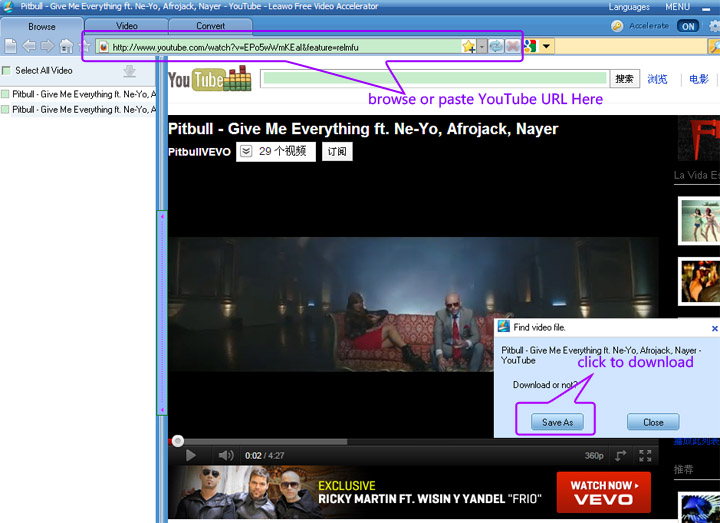Change the 360p quality setting
This screenshot has width=720, height=523.
tap(594, 456)
